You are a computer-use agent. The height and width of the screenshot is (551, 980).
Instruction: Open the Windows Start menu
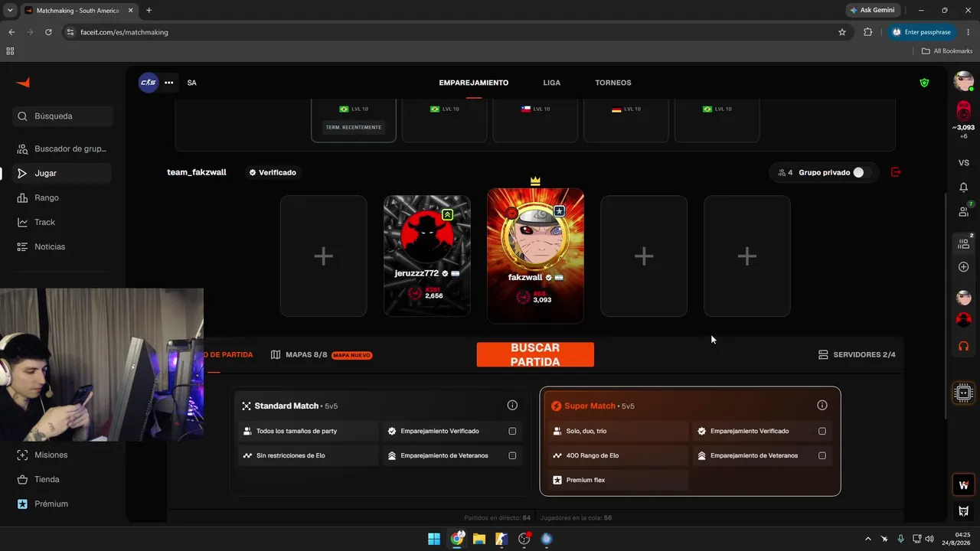point(434,539)
